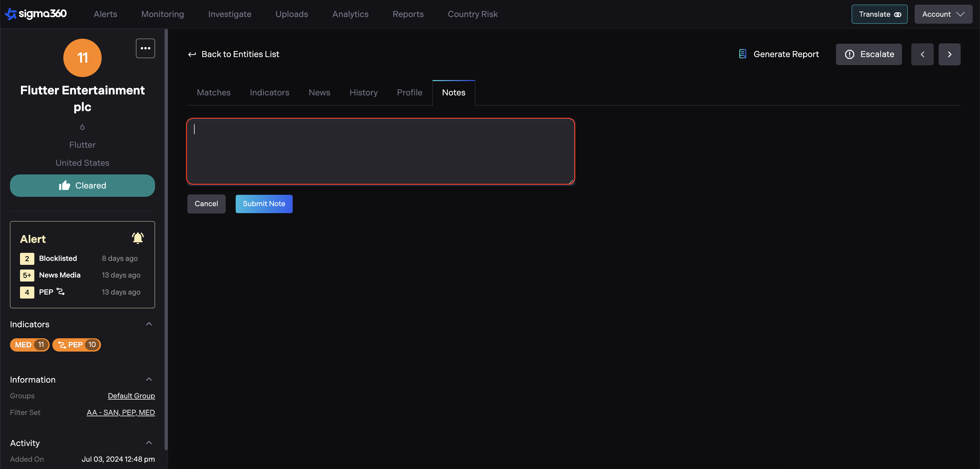980x469 pixels.
Task: Open the Account dropdown
Action: coord(943,14)
